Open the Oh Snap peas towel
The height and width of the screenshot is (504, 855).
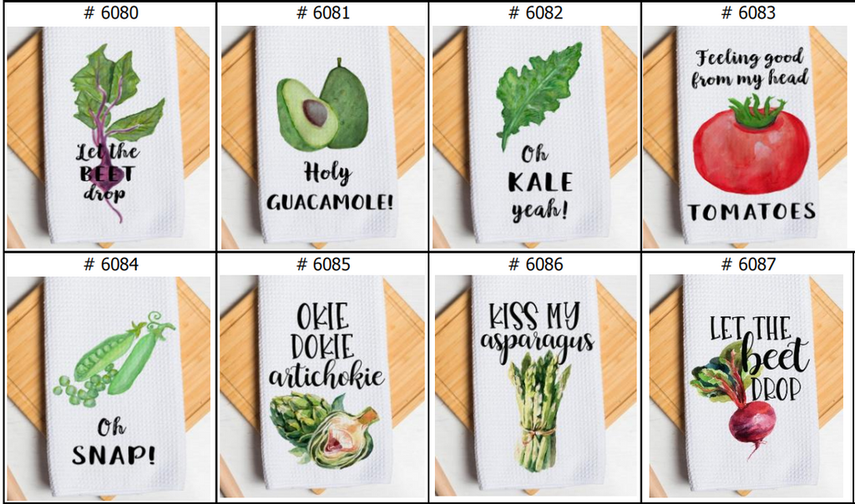point(108,389)
